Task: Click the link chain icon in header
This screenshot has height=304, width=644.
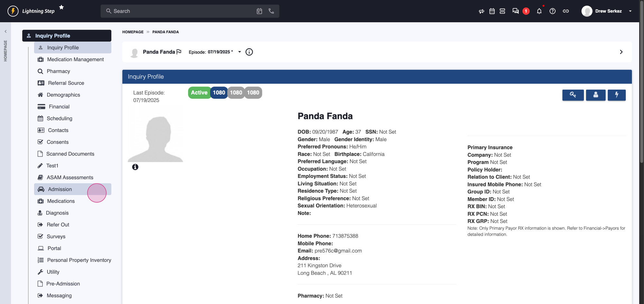Action: [565, 11]
